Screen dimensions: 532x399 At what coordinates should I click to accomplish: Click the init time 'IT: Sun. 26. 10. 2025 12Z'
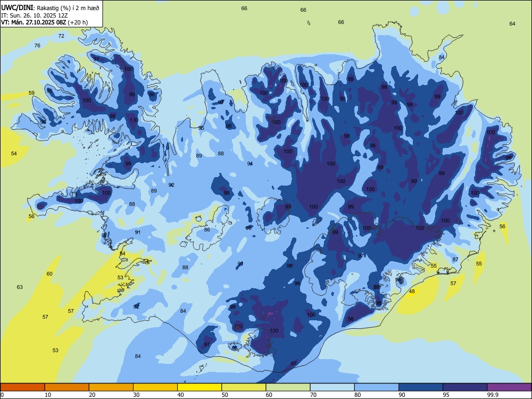coord(35,15)
